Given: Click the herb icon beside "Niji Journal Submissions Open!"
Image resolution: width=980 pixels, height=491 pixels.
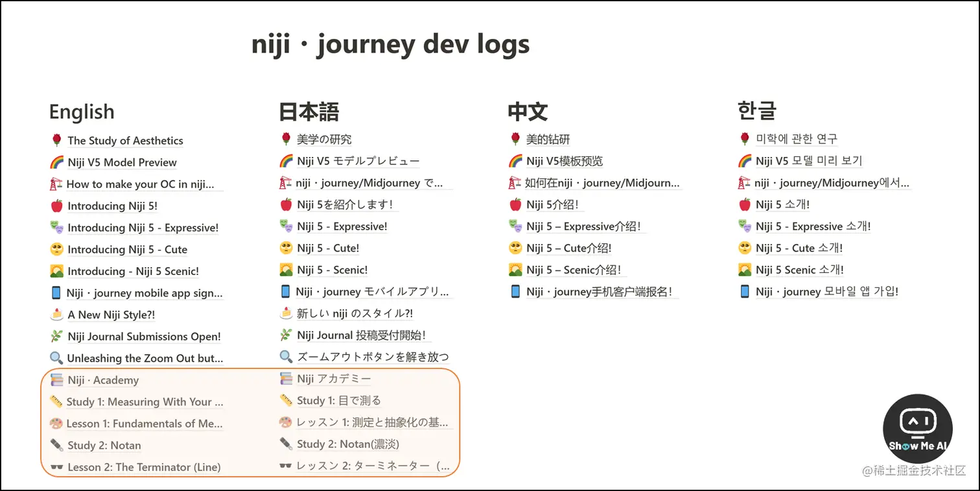Looking at the screenshot, I should coord(56,336).
